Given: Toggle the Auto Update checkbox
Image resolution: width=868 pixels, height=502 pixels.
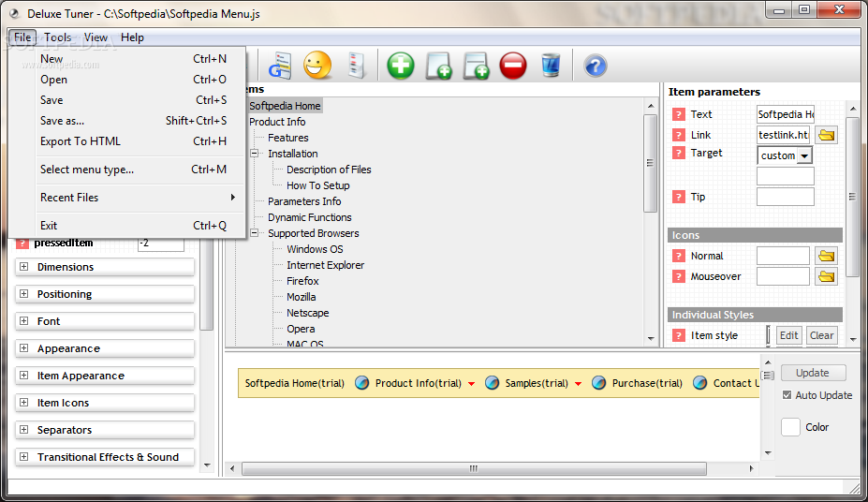Looking at the screenshot, I should [787, 395].
